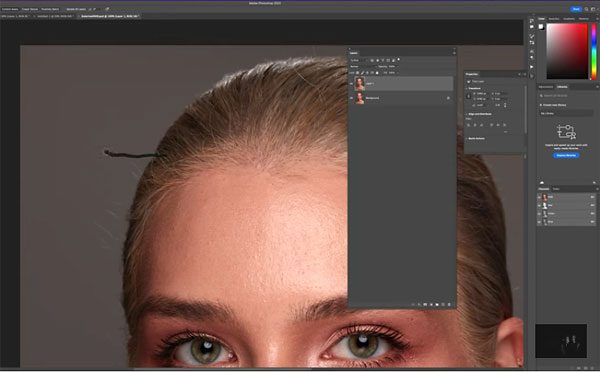Click the Layers panel tab

tap(354, 53)
